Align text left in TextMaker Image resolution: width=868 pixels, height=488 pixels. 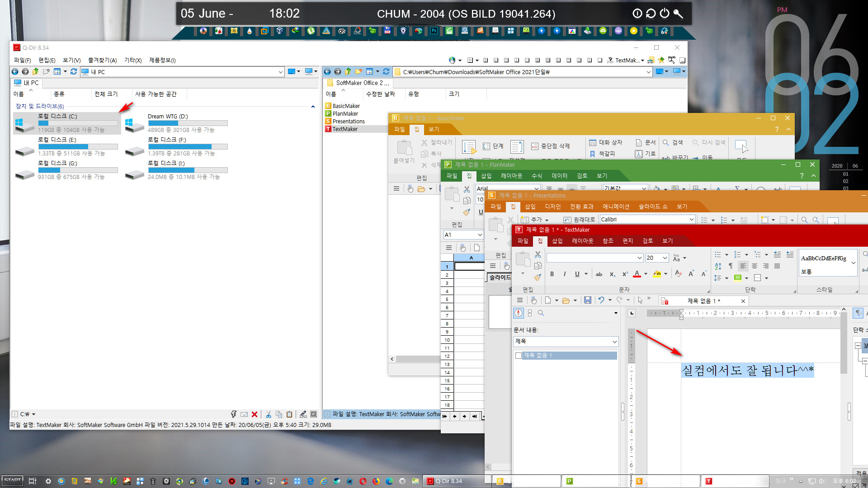click(743, 266)
